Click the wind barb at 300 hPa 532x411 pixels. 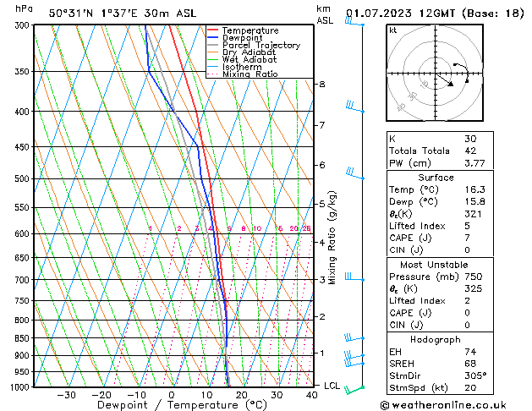(x=354, y=23)
